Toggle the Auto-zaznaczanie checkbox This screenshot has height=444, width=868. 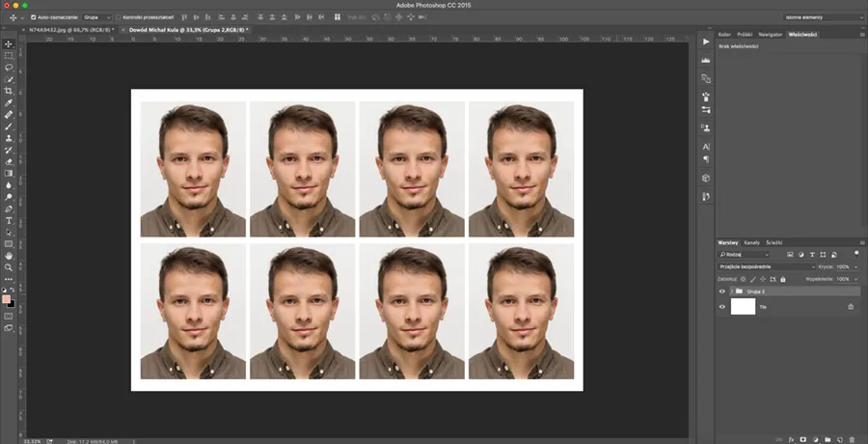pos(34,17)
